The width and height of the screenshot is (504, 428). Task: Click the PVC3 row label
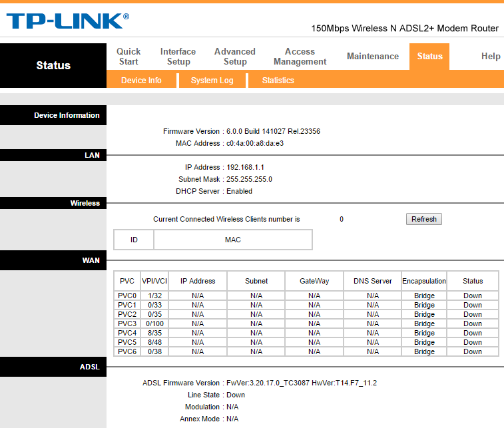tap(127, 323)
